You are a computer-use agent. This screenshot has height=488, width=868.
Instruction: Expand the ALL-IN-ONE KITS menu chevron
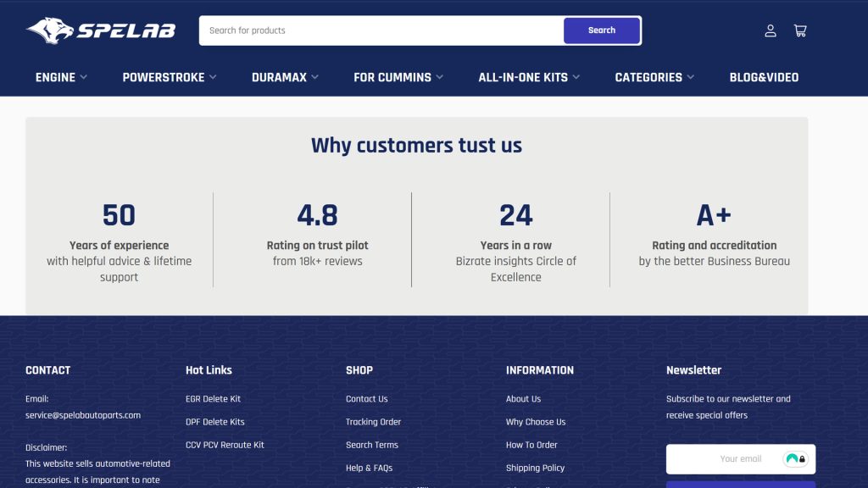coord(576,77)
